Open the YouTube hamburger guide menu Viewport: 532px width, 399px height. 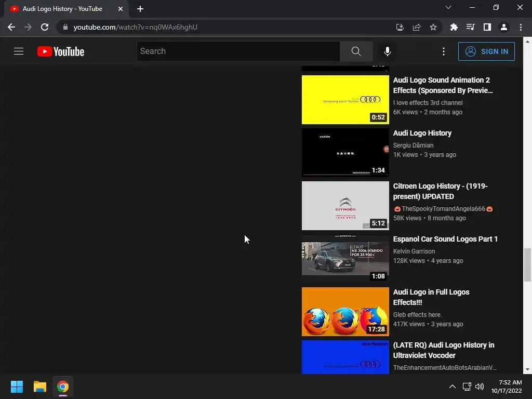pyautogui.click(x=19, y=51)
